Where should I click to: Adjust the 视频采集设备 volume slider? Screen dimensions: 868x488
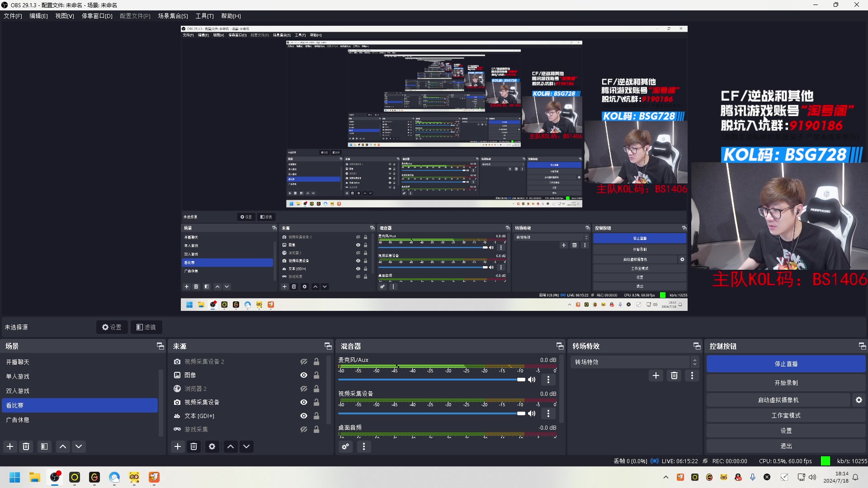pyautogui.click(x=432, y=413)
